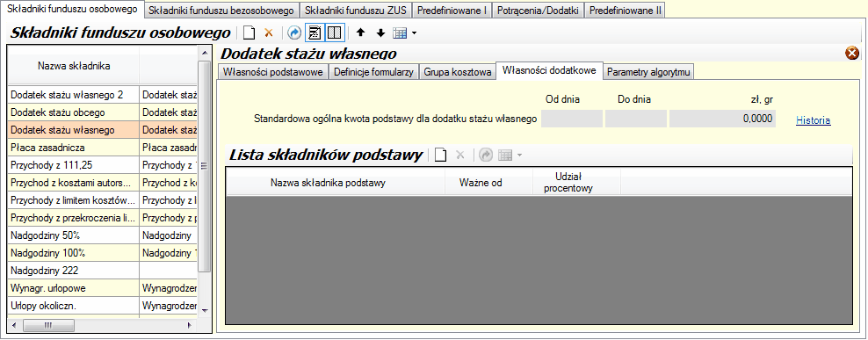The height and width of the screenshot is (340, 868).
Task: Click Do dnia date field
Action: coord(635,119)
